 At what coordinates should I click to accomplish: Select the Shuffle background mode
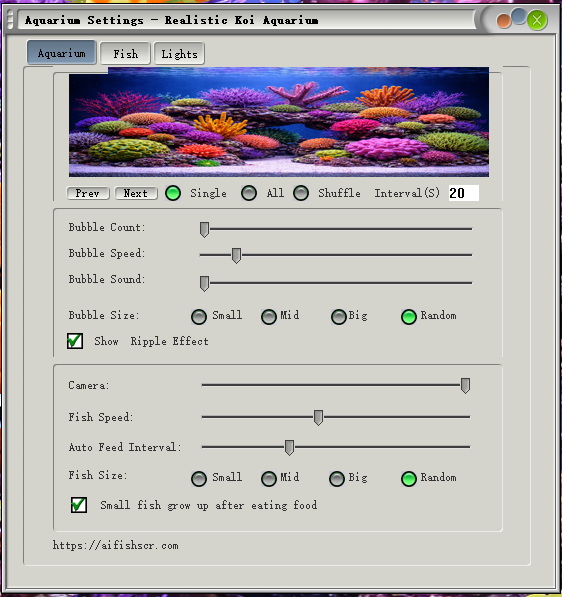click(x=301, y=193)
